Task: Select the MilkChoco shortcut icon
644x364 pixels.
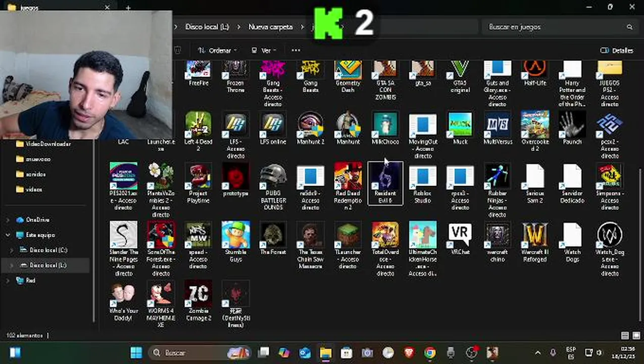Action: tap(385, 128)
